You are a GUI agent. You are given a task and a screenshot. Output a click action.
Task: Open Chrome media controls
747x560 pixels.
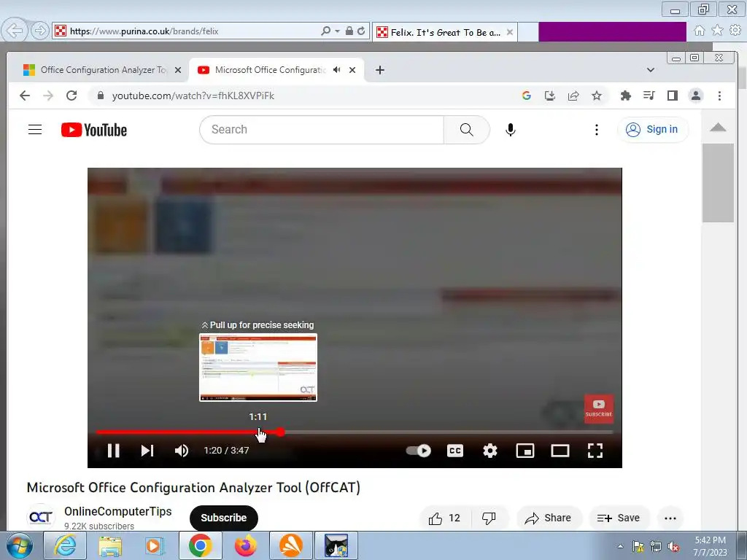pos(649,96)
